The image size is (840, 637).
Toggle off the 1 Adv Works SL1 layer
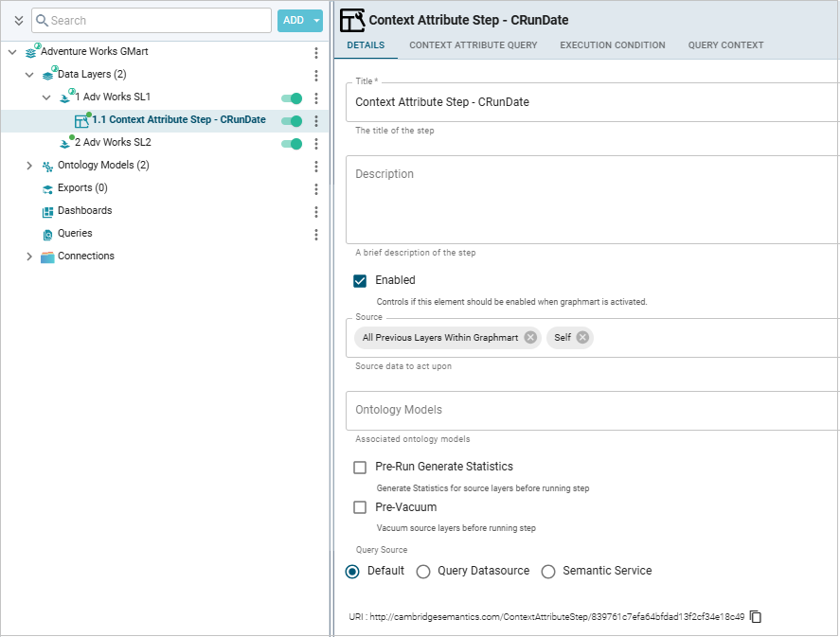(292, 97)
